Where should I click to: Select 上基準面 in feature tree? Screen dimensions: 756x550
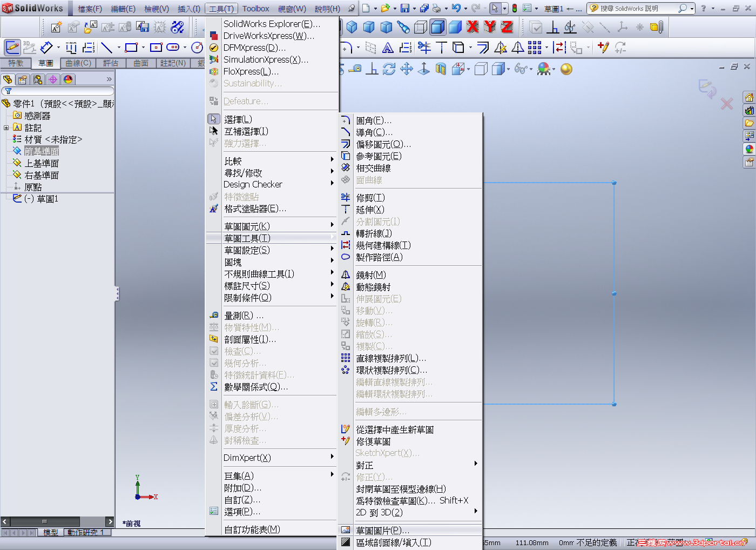coord(42,163)
